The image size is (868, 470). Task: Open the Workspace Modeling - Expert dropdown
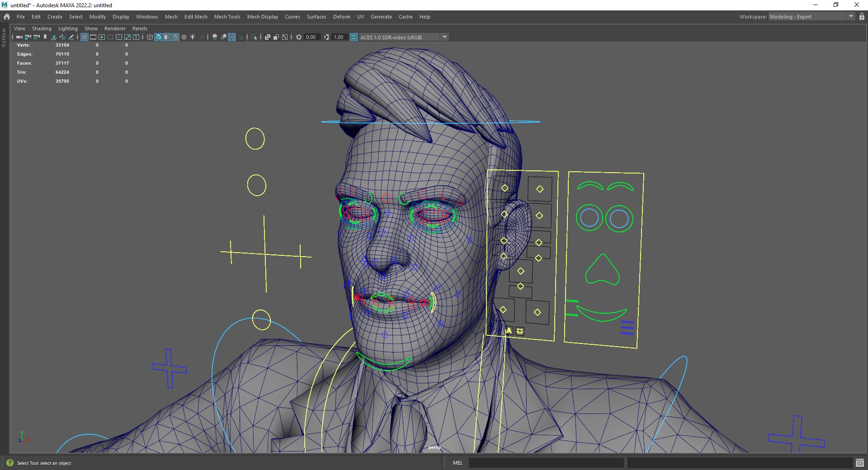(811, 17)
